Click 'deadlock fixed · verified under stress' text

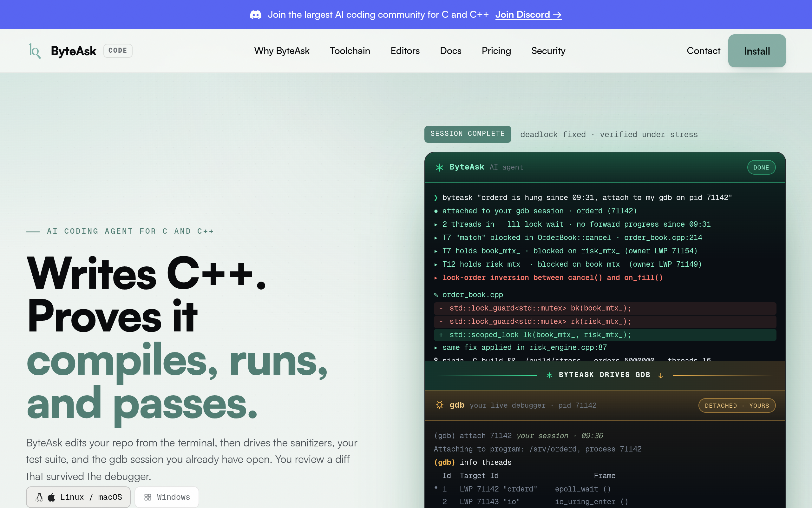[x=609, y=134]
